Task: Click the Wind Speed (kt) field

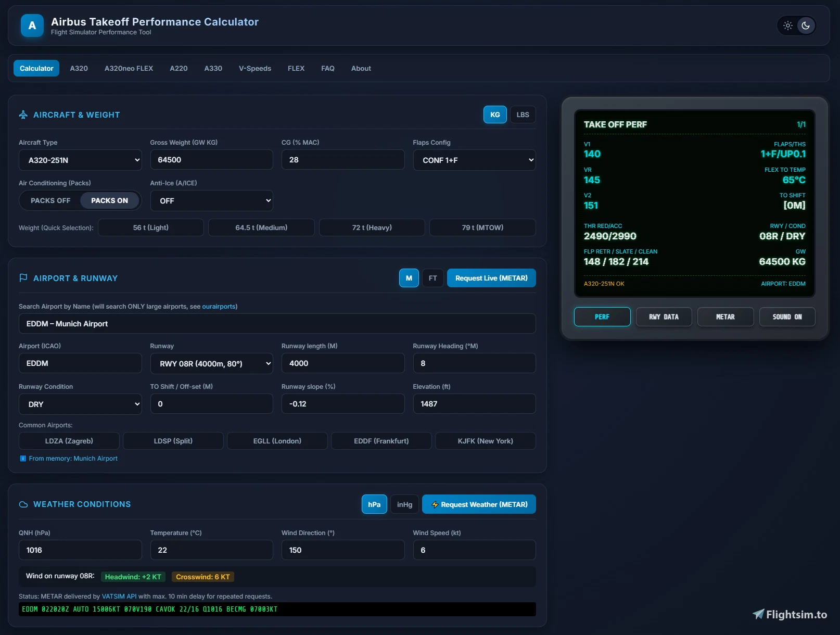Action: [474, 550]
